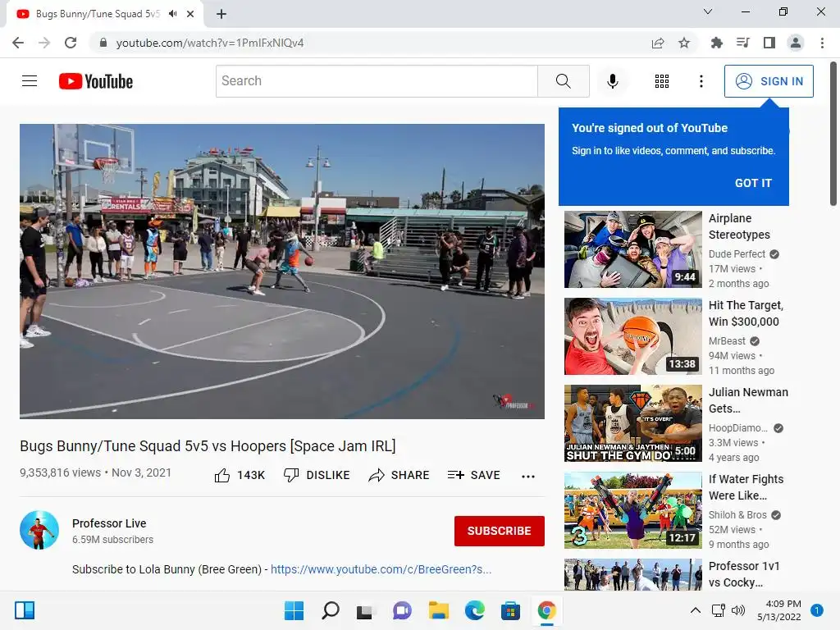Start voice search with microphone icon
Screen dimensions: 840x630
[612, 81]
